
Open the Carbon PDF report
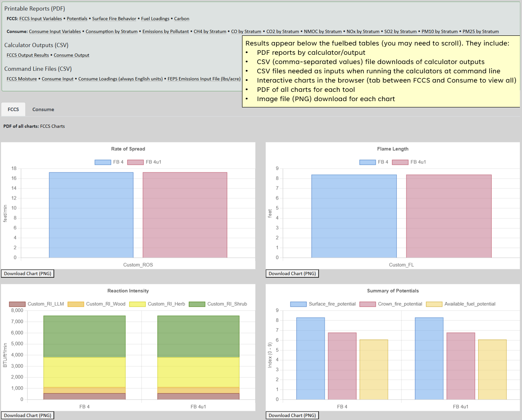tap(181, 19)
